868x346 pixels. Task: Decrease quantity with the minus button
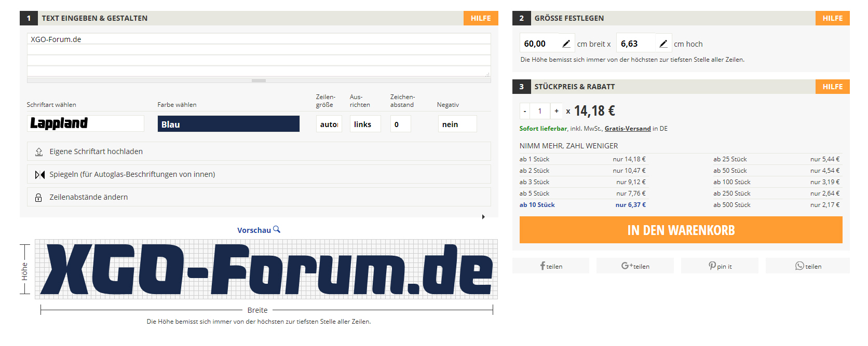point(525,111)
